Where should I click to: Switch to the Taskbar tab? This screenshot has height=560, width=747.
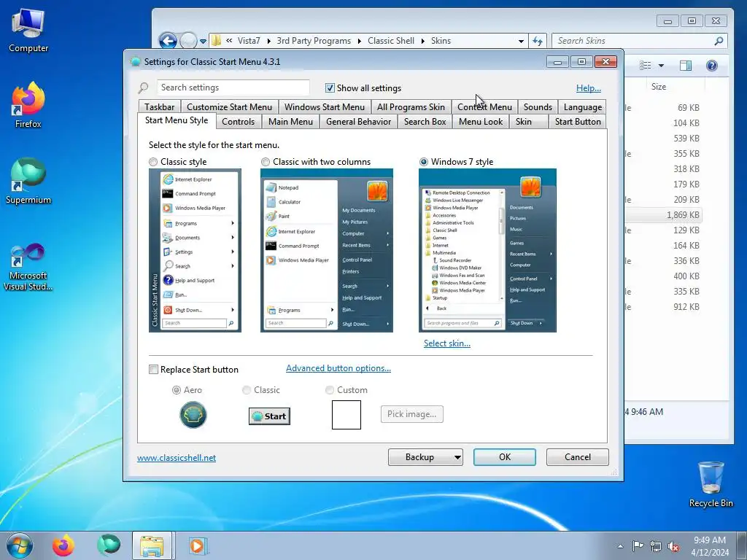coord(160,107)
